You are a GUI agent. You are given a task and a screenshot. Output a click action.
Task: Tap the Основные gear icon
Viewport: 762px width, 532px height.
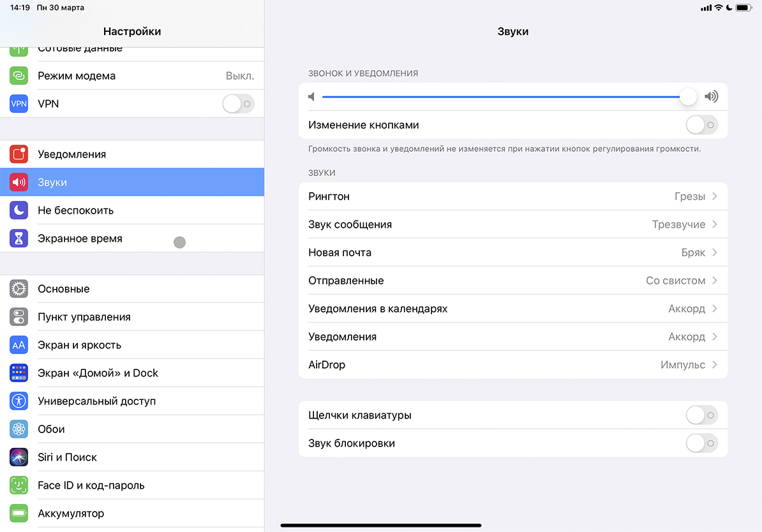(x=19, y=288)
